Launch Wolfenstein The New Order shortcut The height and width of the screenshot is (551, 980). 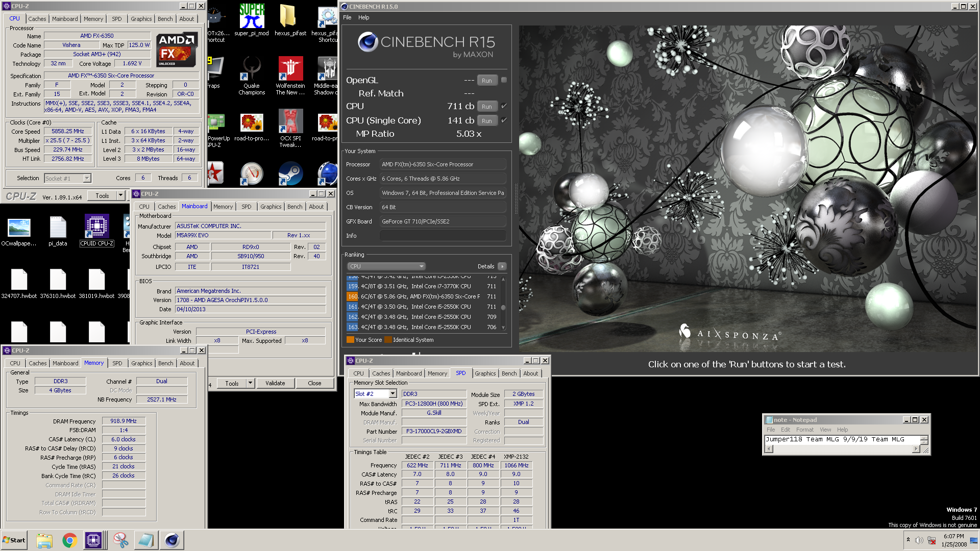290,76
